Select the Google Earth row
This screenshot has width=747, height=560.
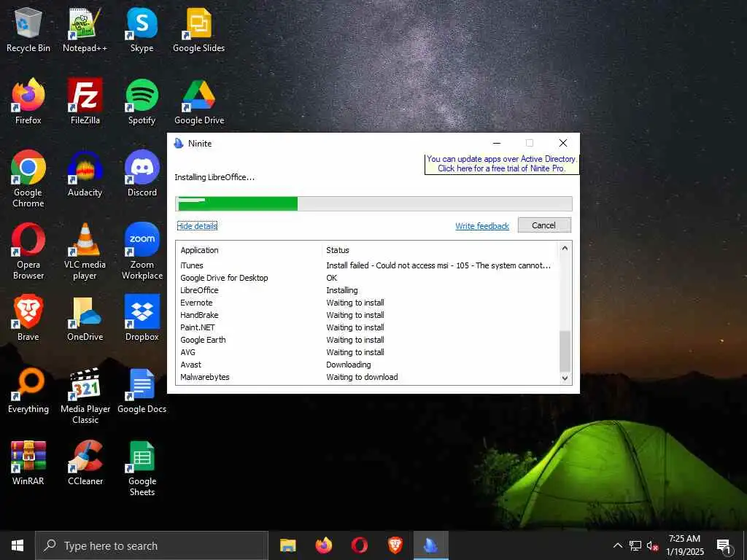point(367,340)
